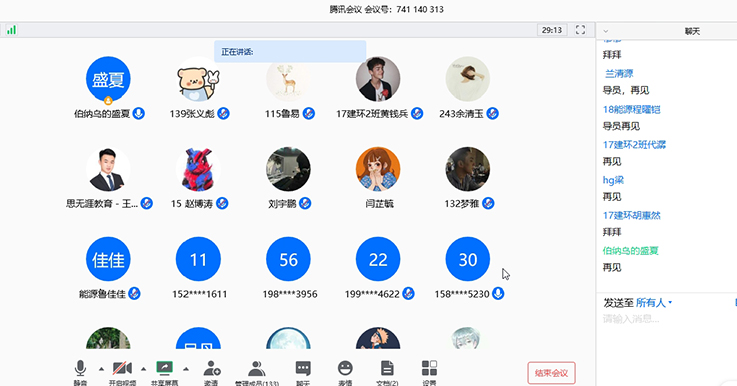
Task: Click green chat sender name 伯纳乌的盛夏
Action: pos(631,251)
